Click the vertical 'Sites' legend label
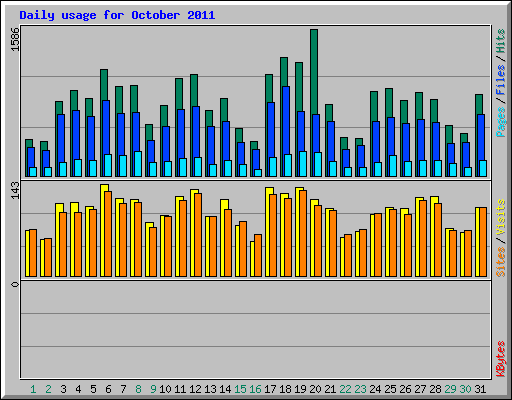512x400 pixels. tap(501, 262)
